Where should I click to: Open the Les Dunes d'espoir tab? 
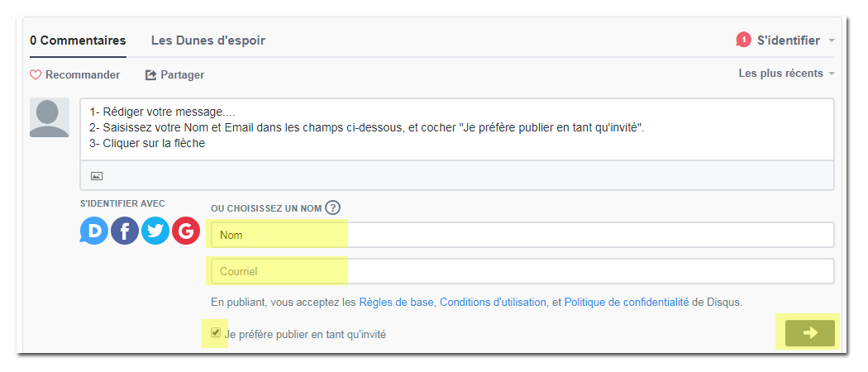coord(208,41)
